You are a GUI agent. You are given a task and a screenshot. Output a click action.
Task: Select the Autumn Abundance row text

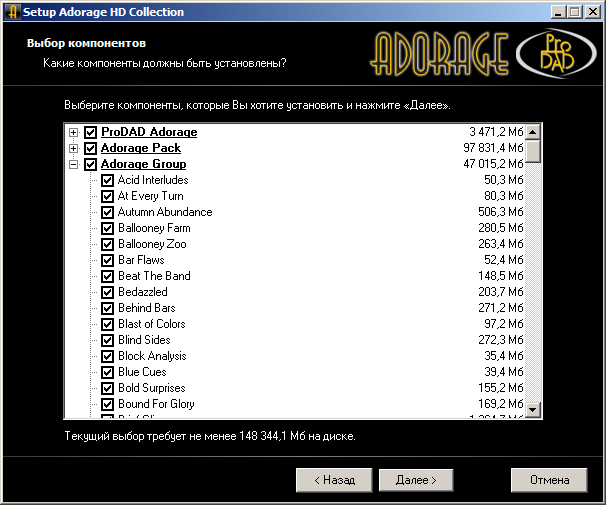165,212
